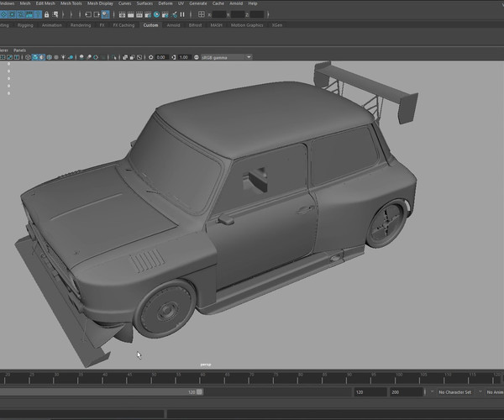Open the Help menu
504x420 pixels.
pyautogui.click(x=253, y=3)
